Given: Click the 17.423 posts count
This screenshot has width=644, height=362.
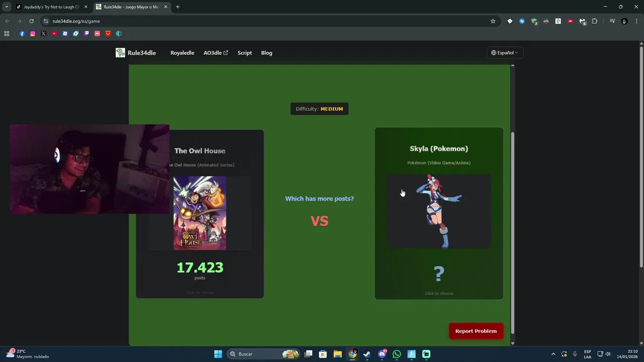Looking at the screenshot, I should (x=200, y=267).
